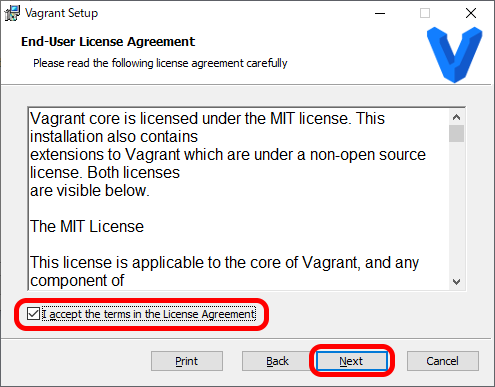Click the scrollbar track below the thumb
495x387 pixels.
(456, 208)
